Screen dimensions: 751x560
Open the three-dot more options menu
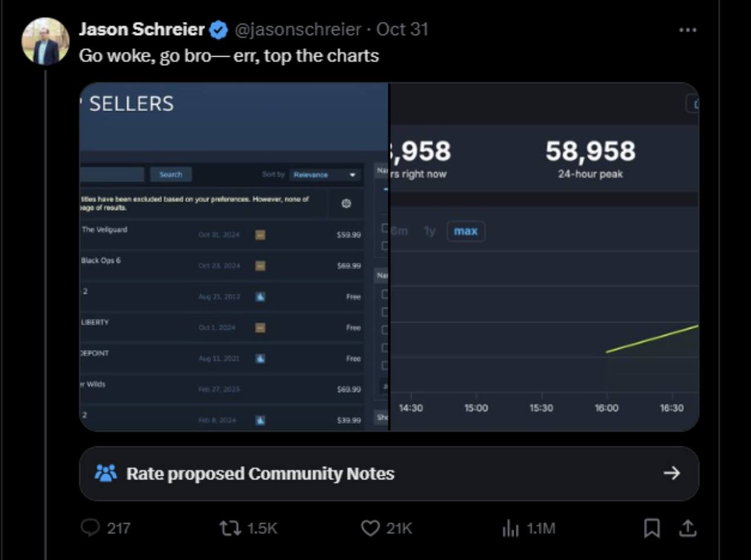(x=687, y=29)
